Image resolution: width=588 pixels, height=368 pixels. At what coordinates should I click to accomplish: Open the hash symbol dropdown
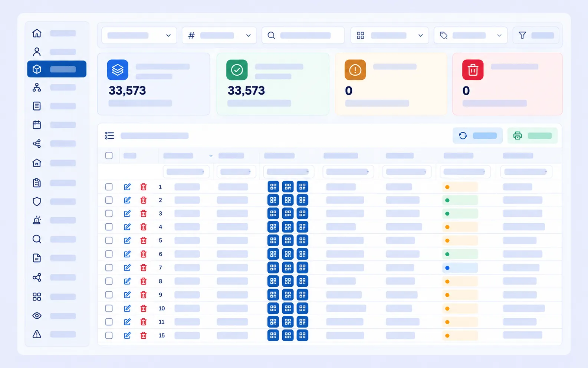click(219, 35)
